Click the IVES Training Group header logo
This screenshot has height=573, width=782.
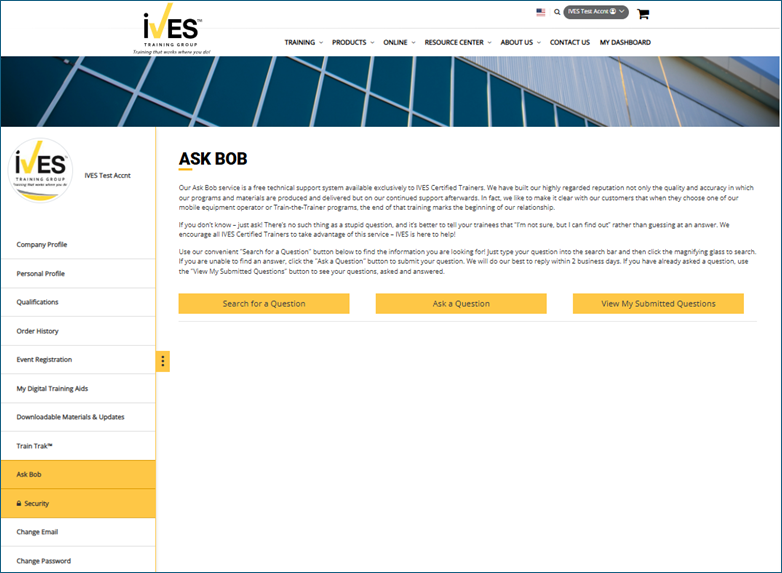[x=172, y=29]
